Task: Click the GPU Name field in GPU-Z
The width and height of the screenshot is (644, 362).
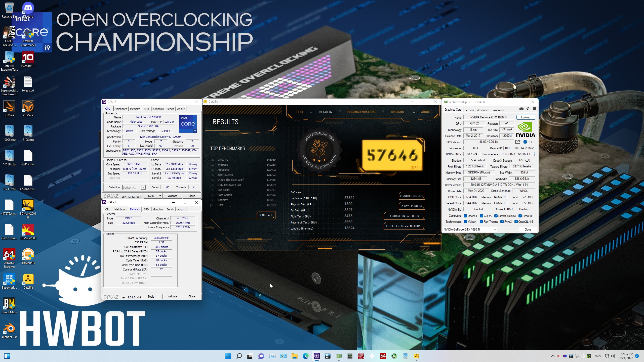Action: coord(488,117)
